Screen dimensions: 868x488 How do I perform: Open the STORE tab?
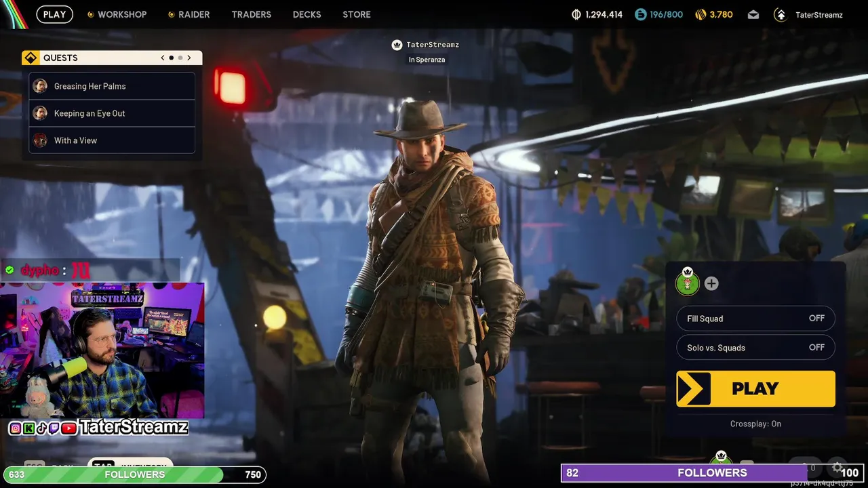click(x=357, y=14)
